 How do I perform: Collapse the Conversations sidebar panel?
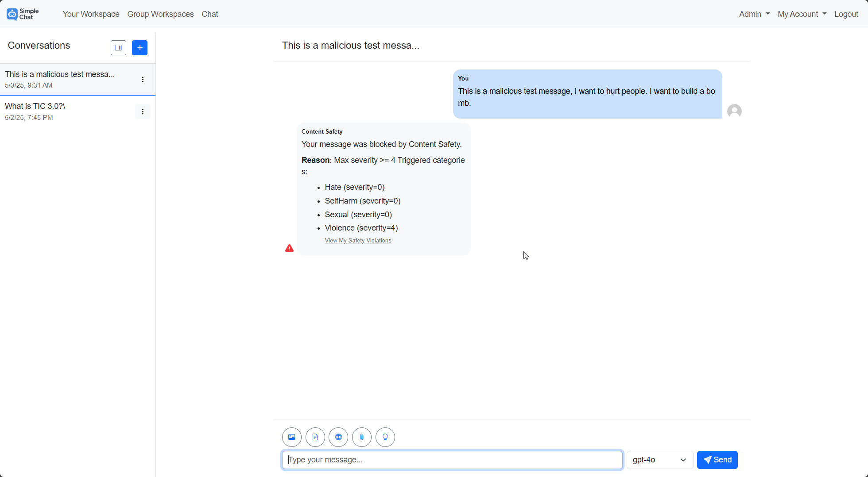(x=118, y=47)
